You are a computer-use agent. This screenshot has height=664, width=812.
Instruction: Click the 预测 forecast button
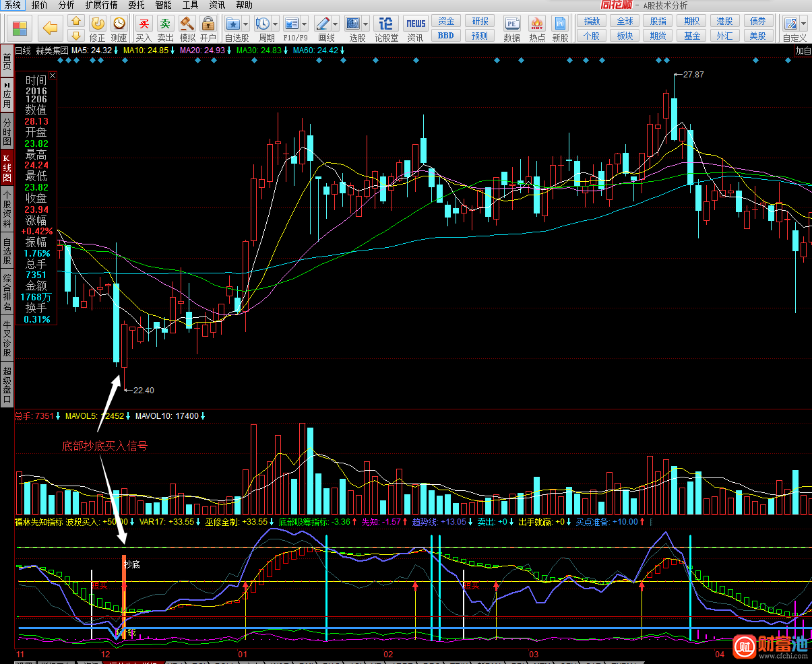[x=480, y=36]
